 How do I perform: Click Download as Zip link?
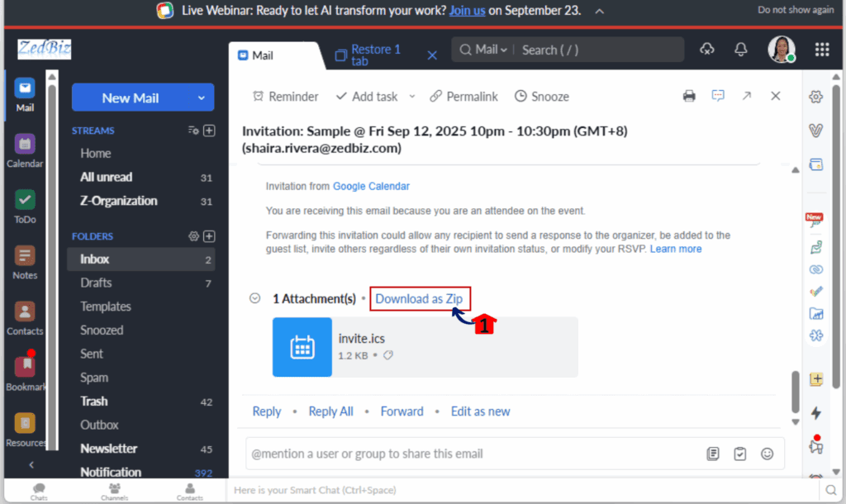tap(419, 298)
